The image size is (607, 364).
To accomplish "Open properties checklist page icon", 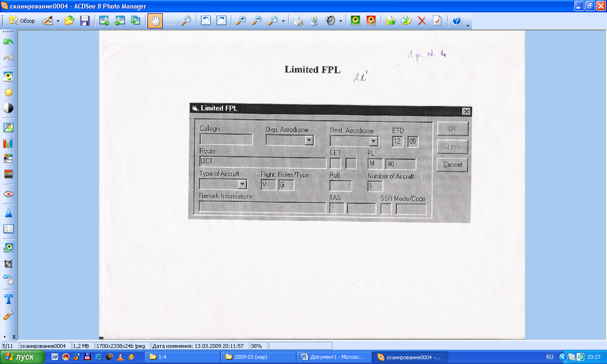I will [x=437, y=21].
